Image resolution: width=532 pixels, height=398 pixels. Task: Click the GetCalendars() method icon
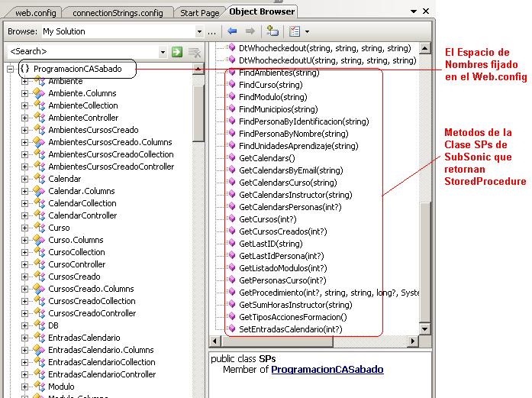pos(231,157)
